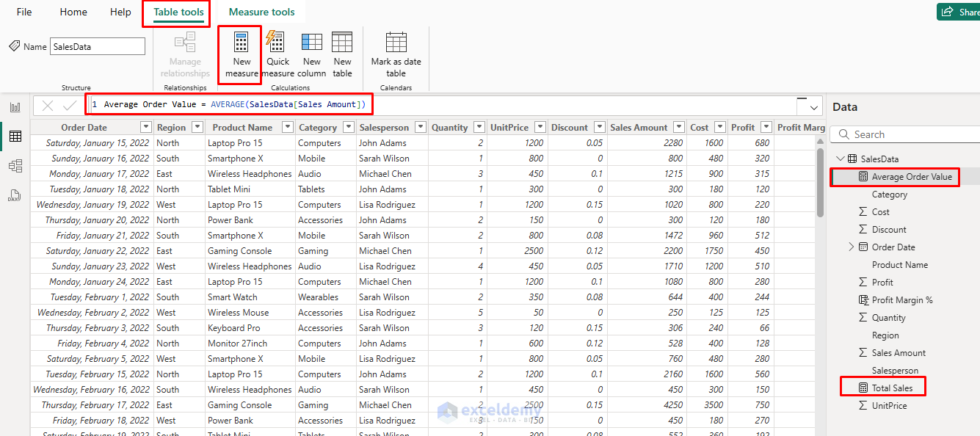Click into the DAX formula bar
Image resolution: width=980 pixels, height=436 pixels.
click(440, 105)
